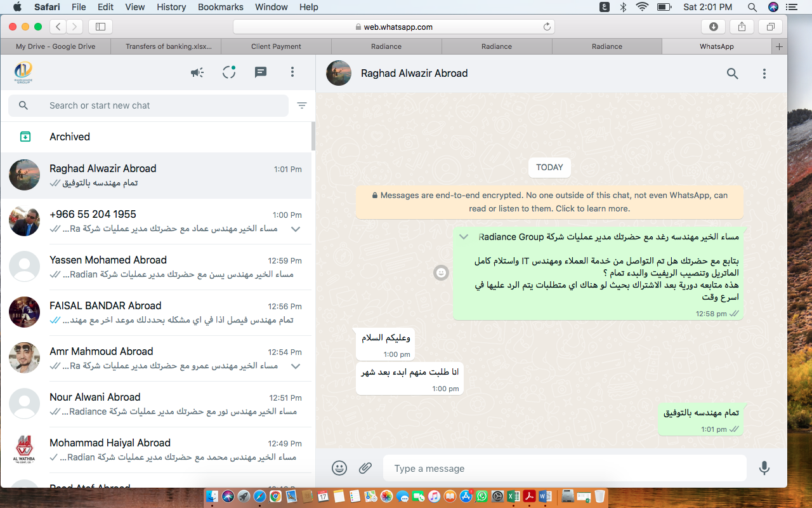Screen dimensions: 812x508
Task: Open Nour Alwani Abroad conversation
Action: (155, 404)
